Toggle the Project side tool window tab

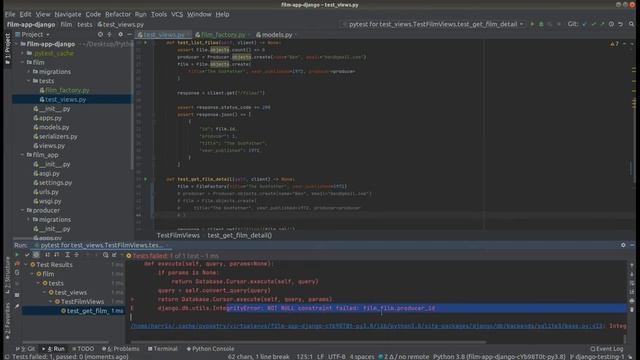(x=7, y=49)
